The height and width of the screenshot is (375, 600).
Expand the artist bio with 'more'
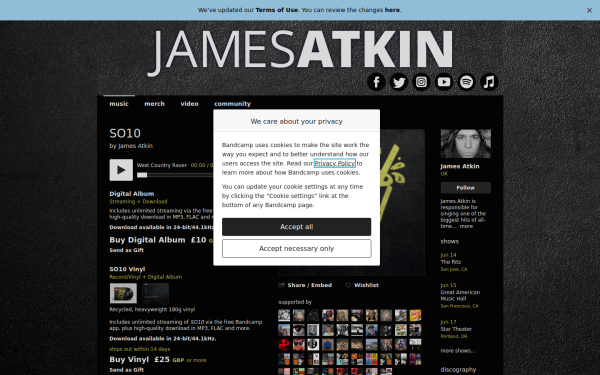(466, 227)
